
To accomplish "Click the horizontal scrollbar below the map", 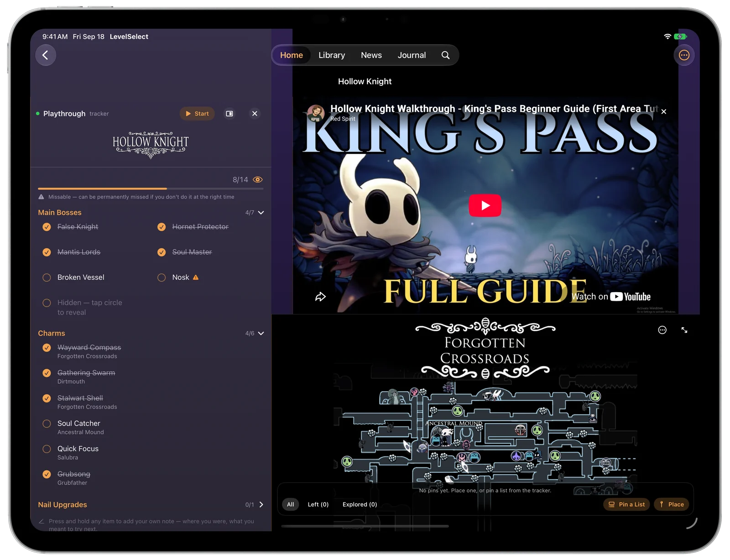I will (x=365, y=526).
